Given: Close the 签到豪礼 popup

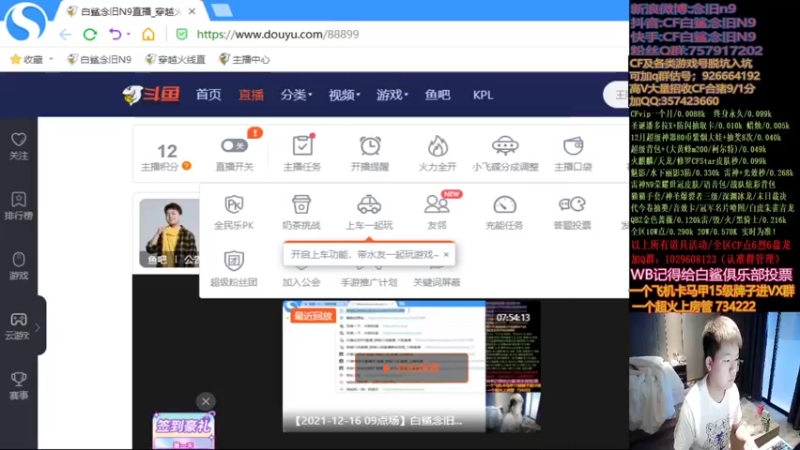Looking at the screenshot, I should coord(206,402).
